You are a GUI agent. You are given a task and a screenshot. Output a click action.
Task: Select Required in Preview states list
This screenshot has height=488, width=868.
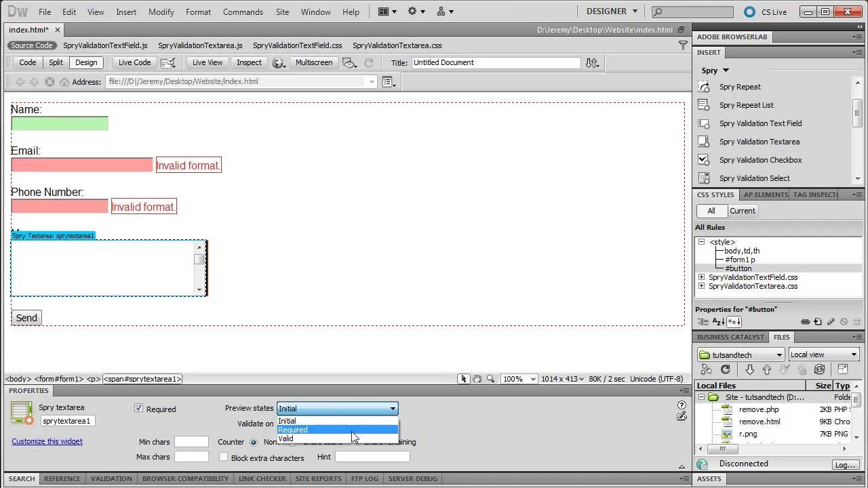338,430
